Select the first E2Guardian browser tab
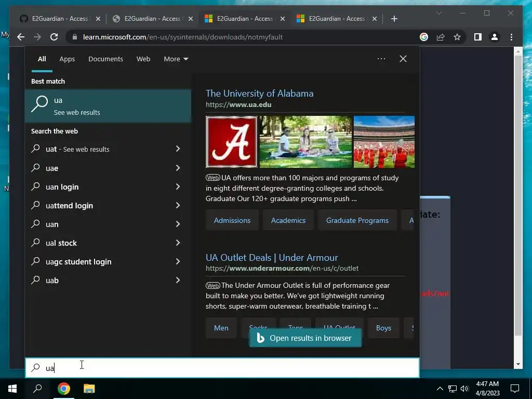 point(59,19)
